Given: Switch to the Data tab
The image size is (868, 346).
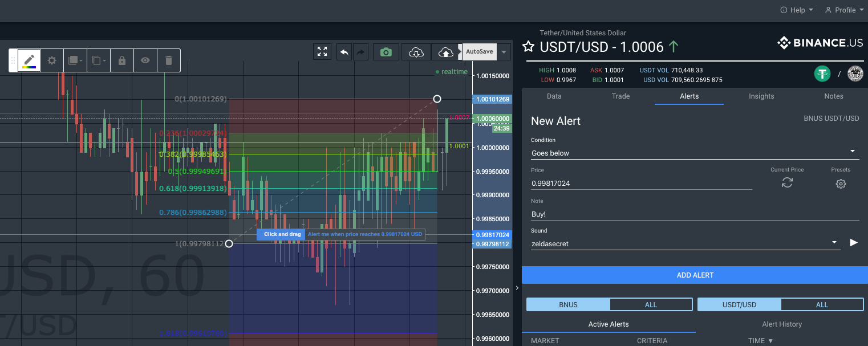Looking at the screenshot, I should 554,96.
